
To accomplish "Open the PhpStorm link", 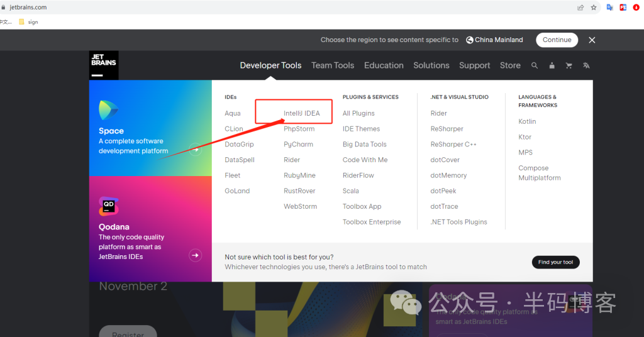I will [299, 129].
